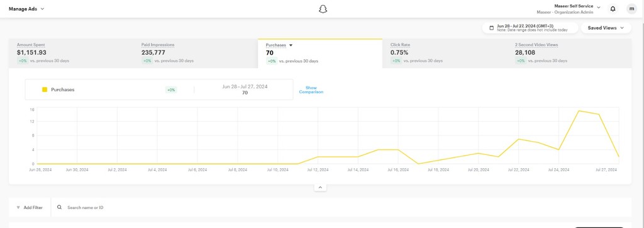Click the Add Filter button
This screenshot has width=644, height=228.
pos(30,207)
